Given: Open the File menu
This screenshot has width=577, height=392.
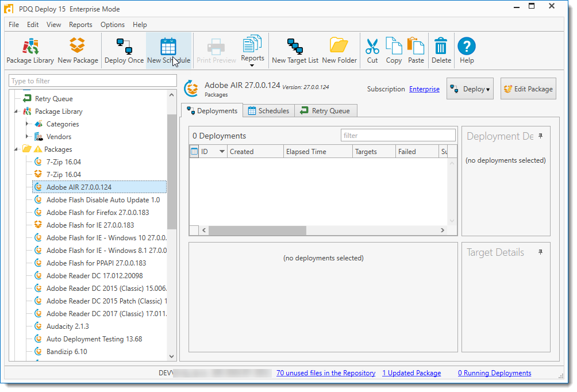Looking at the screenshot, I should pos(14,25).
